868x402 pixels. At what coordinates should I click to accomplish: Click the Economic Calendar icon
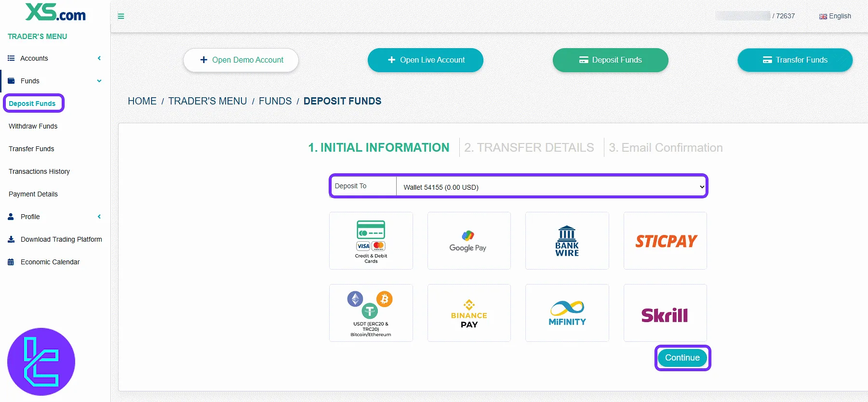click(11, 262)
